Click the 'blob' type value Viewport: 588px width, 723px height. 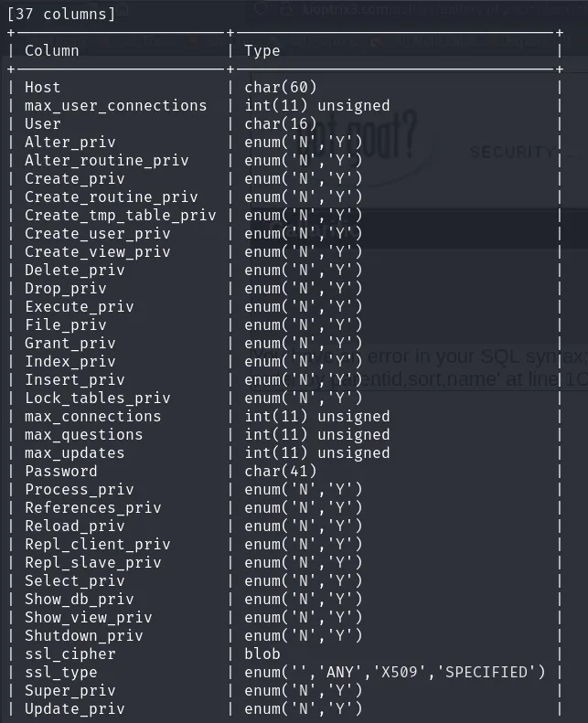coord(262,654)
